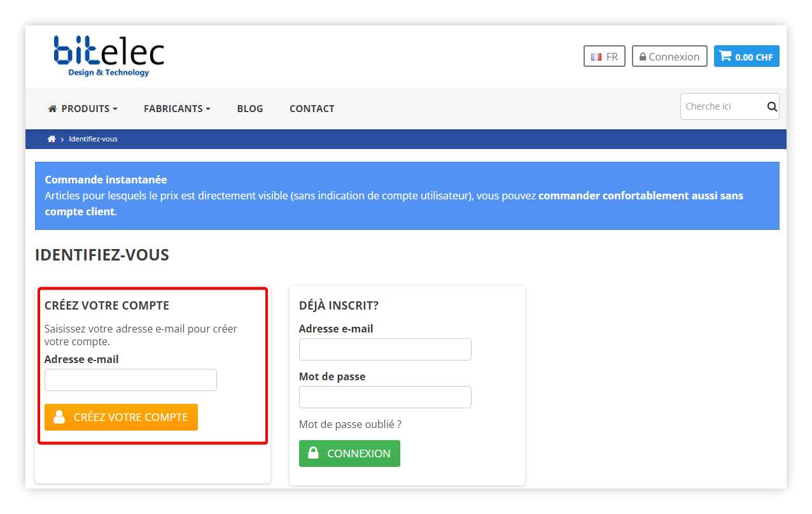
Task: Click the Identifiez-vous breadcrumb label
Action: (93, 139)
